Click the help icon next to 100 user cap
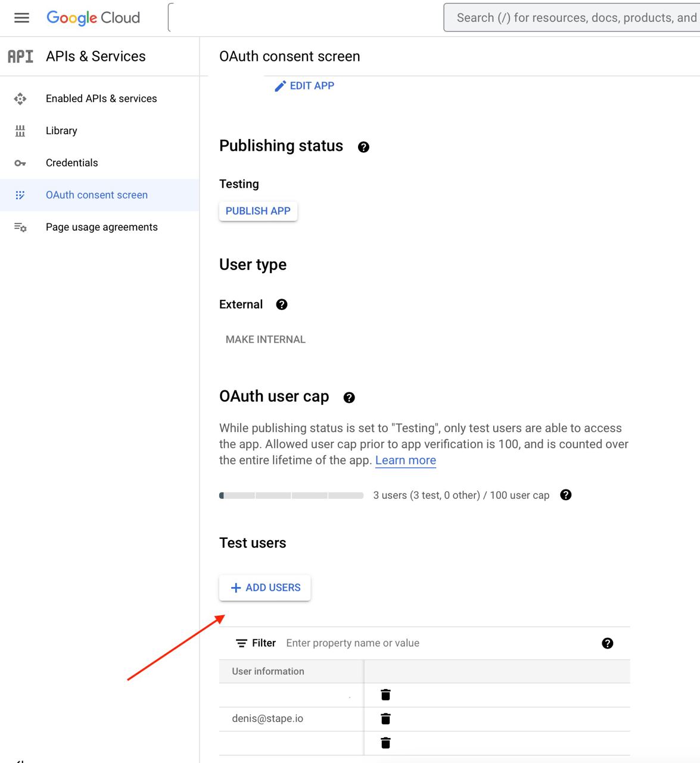700x763 pixels. pos(566,495)
